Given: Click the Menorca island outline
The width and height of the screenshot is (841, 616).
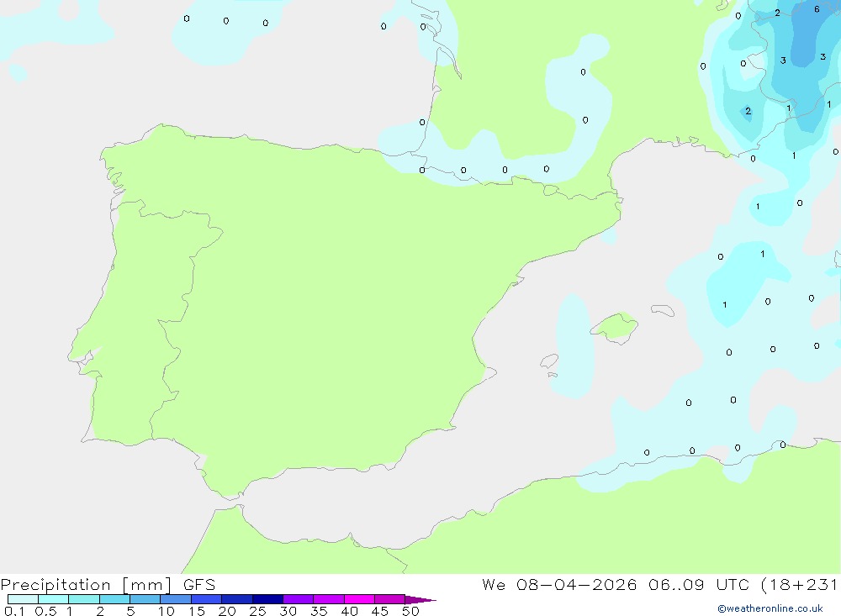Looking at the screenshot, I should (x=663, y=310).
